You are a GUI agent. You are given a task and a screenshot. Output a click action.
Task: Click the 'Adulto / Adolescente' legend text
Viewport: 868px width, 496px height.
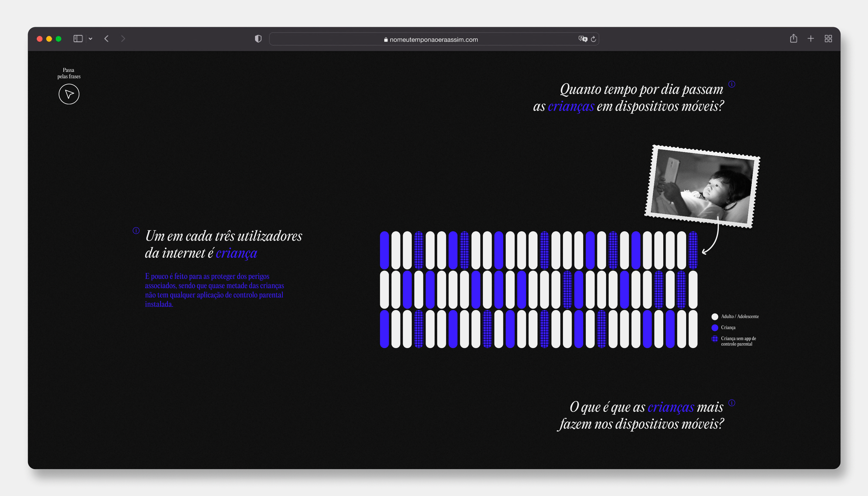[x=740, y=317]
